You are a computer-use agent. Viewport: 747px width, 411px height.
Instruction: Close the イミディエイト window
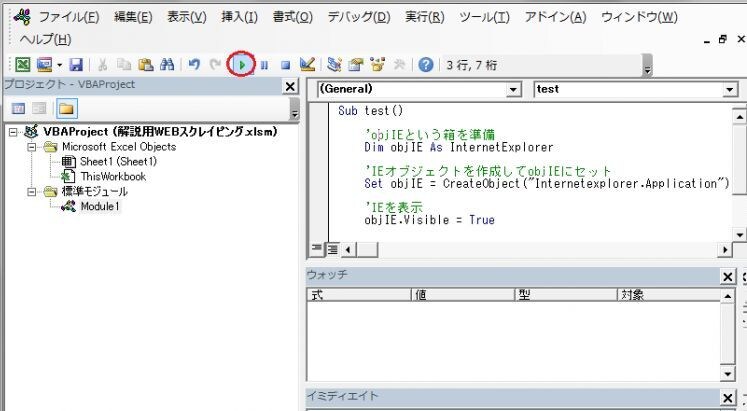(x=727, y=398)
